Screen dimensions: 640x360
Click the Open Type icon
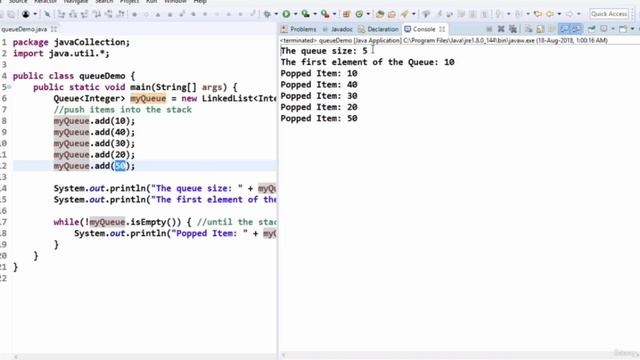pyautogui.click(x=380, y=14)
